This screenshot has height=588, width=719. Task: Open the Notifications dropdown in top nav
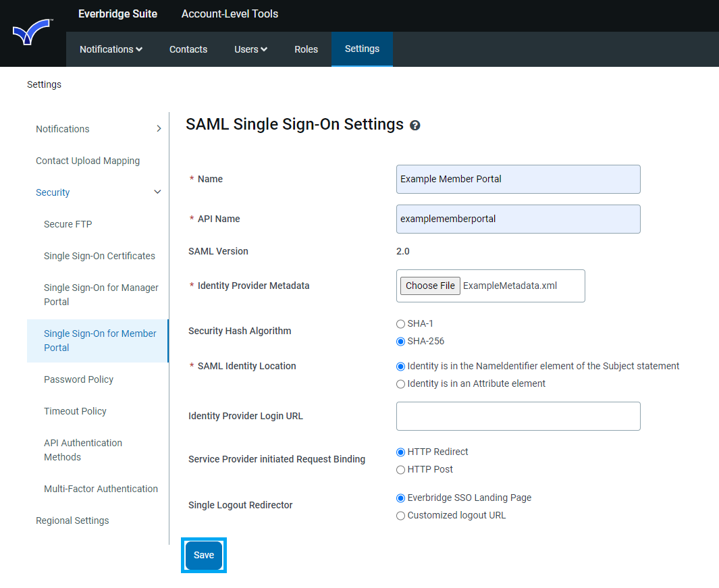(x=111, y=49)
